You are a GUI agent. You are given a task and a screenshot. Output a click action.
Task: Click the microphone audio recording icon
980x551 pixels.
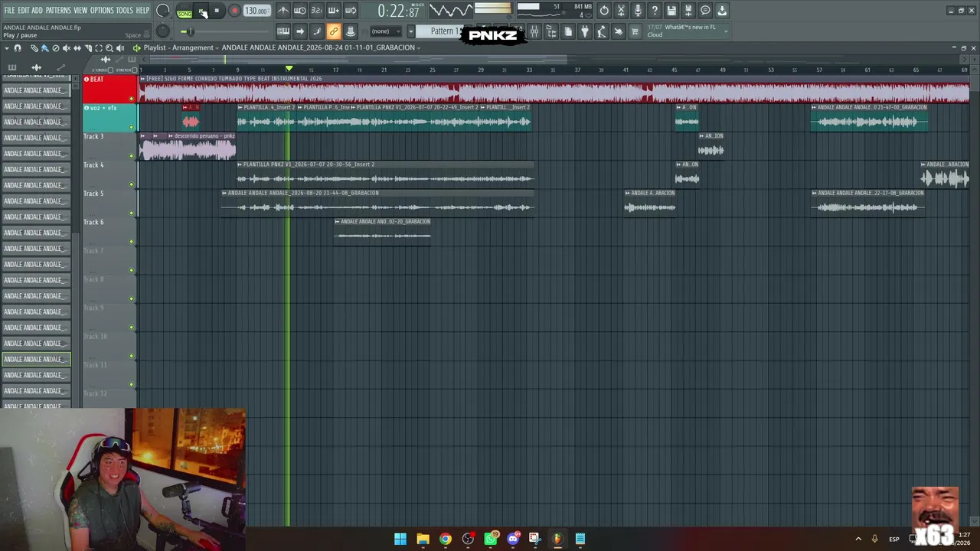(638, 11)
